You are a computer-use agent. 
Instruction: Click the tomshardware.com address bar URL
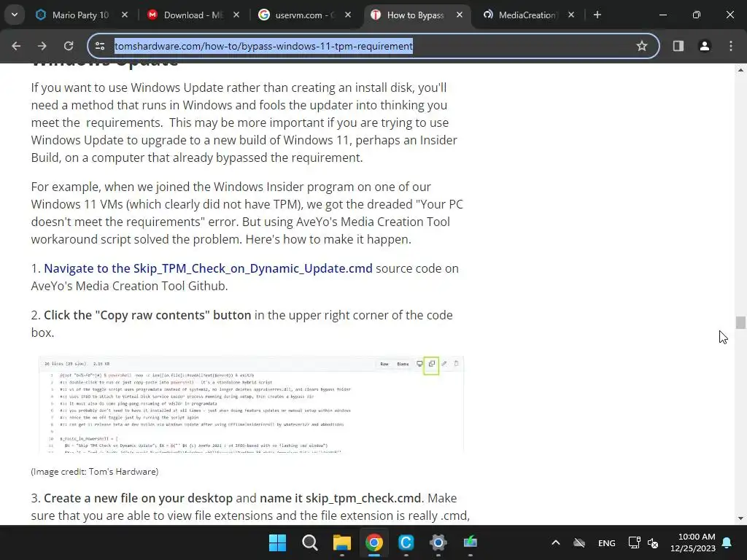pos(263,46)
